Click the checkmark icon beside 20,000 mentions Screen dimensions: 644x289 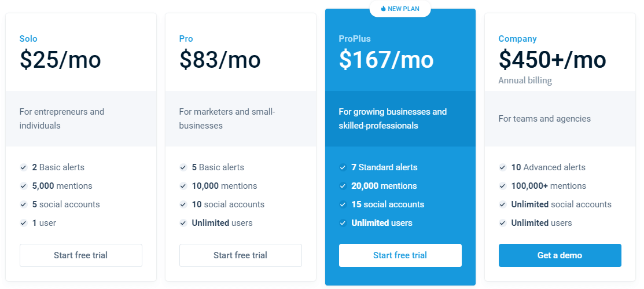click(x=343, y=186)
